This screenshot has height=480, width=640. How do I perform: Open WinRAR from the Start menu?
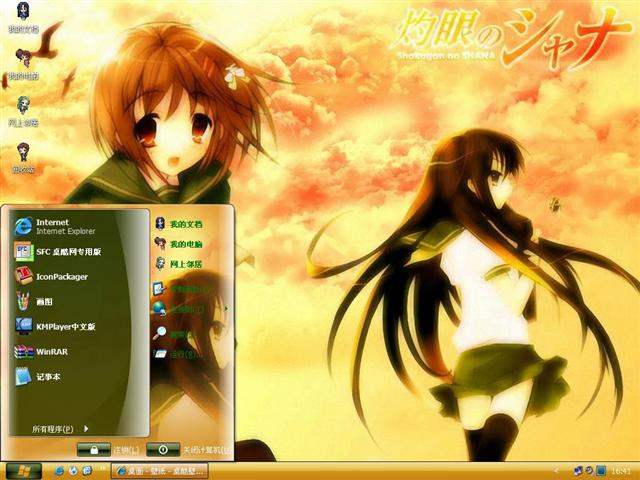(x=41, y=351)
